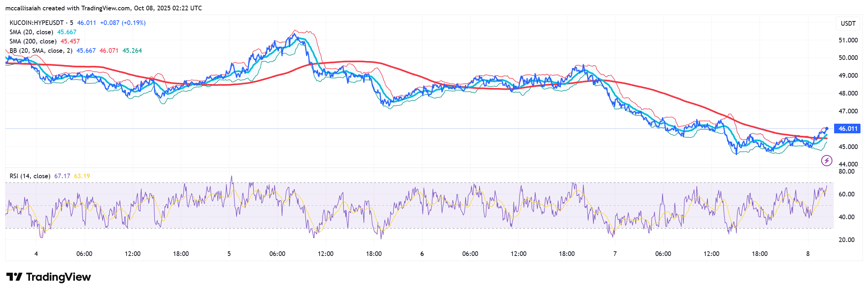Select the KUCOIN:HYPEUSDT symbol label
868x293 pixels.
tap(36, 23)
